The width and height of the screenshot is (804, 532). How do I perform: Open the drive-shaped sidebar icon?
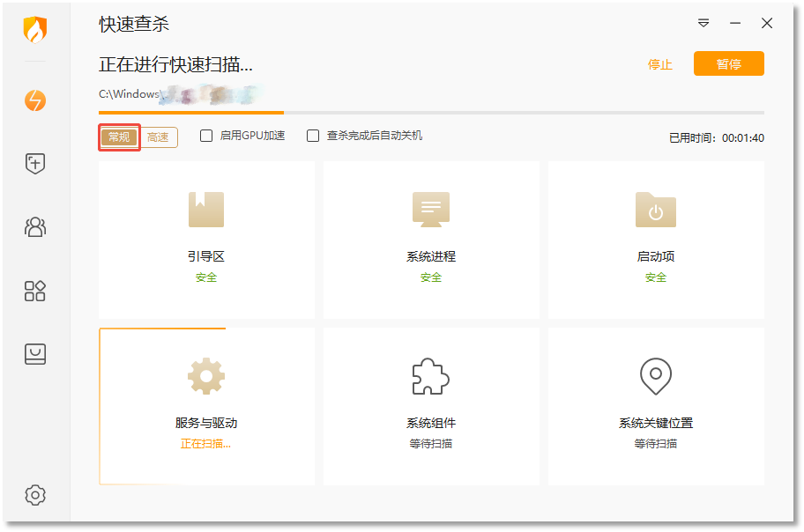(35, 354)
